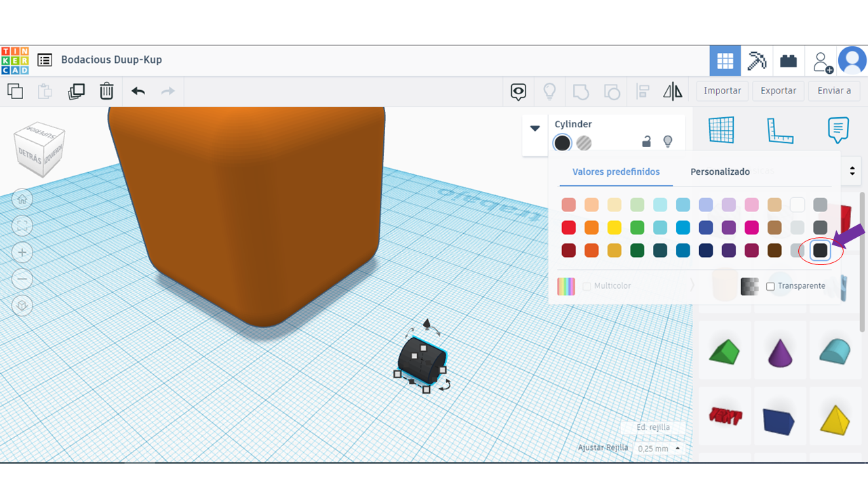Switch to the 3D design grid view
Viewport: 868px width, 488px height.
725,61
